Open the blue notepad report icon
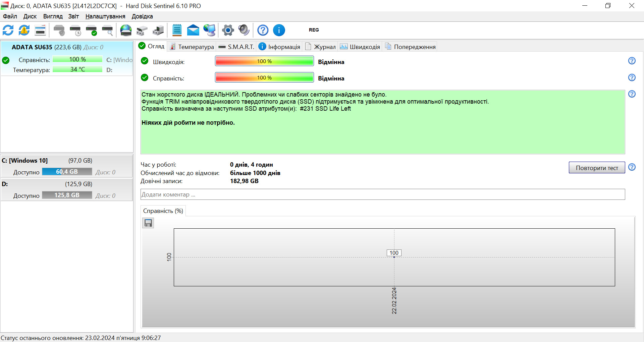The height and width of the screenshot is (342, 644). pos(177,30)
